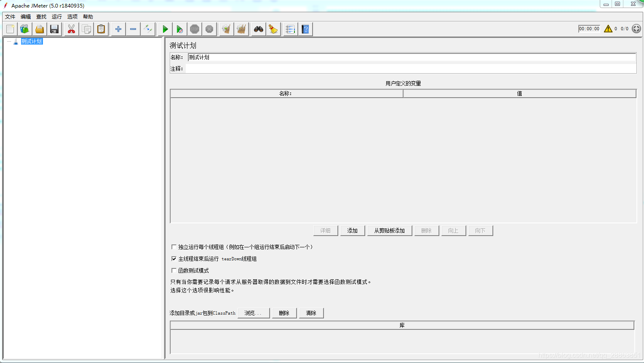Focus the 注释 comment field
The image size is (644, 363).
click(411, 69)
